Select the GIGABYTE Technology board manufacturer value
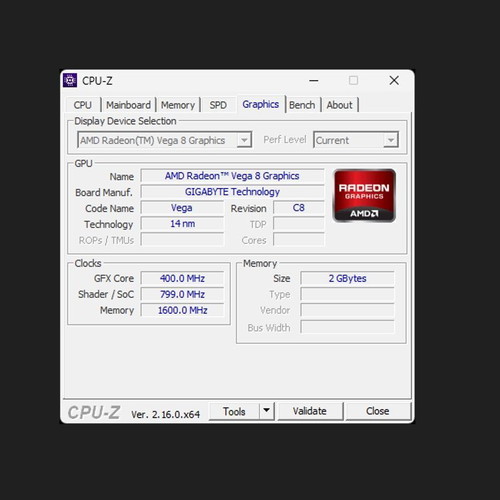 (x=232, y=192)
